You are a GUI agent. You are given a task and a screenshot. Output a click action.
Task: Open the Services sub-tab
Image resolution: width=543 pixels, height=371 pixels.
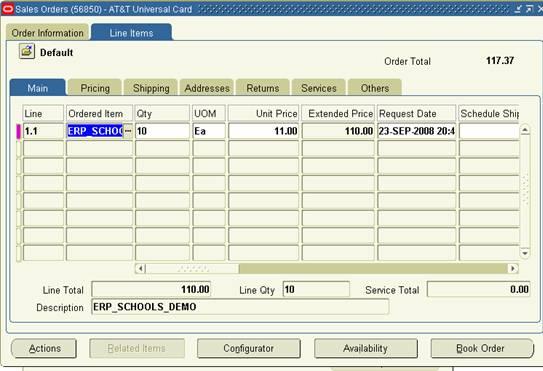click(319, 88)
